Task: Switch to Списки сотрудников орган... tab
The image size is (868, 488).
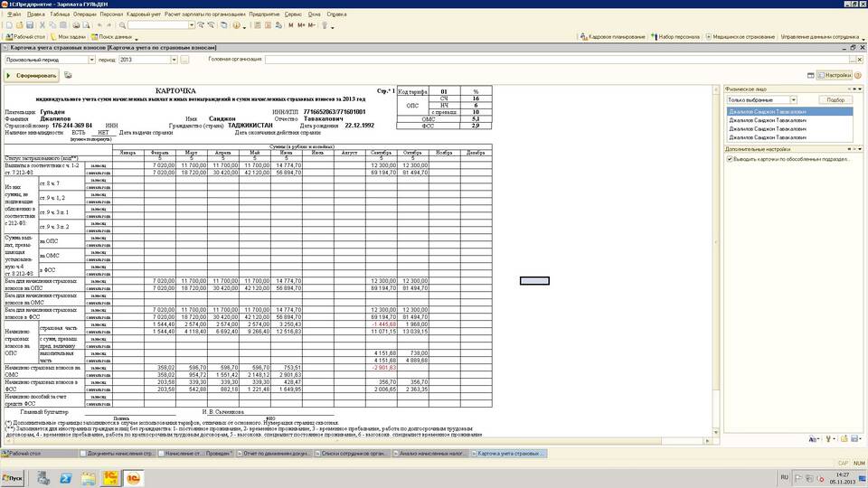Action: [352, 453]
